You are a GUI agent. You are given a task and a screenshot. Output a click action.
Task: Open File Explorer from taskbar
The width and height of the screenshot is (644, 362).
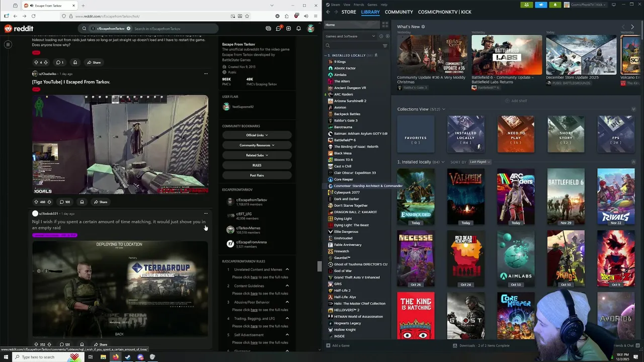pos(103,357)
